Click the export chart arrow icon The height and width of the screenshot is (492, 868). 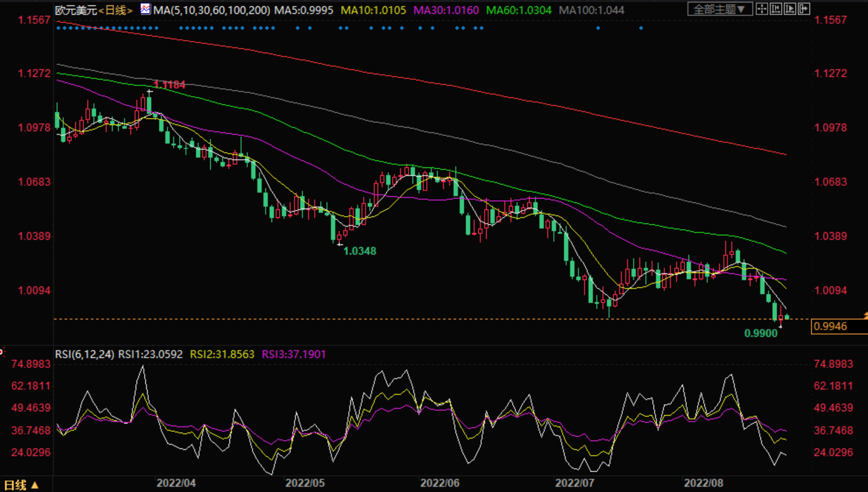point(804,9)
